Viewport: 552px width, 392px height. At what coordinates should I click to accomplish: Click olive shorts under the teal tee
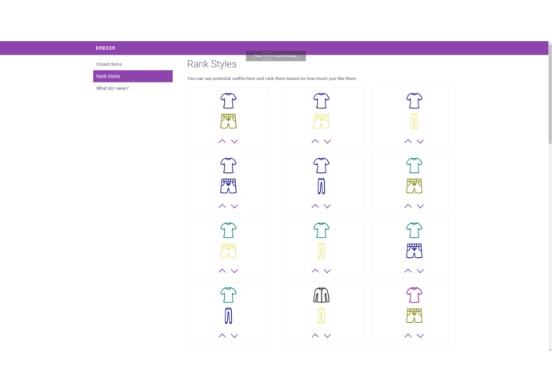(415, 186)
